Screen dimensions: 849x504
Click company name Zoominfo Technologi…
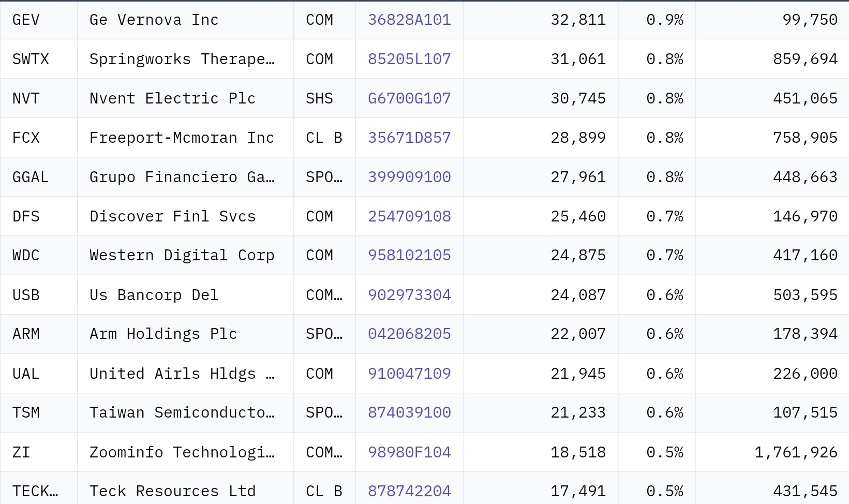[x=182, y=452]
